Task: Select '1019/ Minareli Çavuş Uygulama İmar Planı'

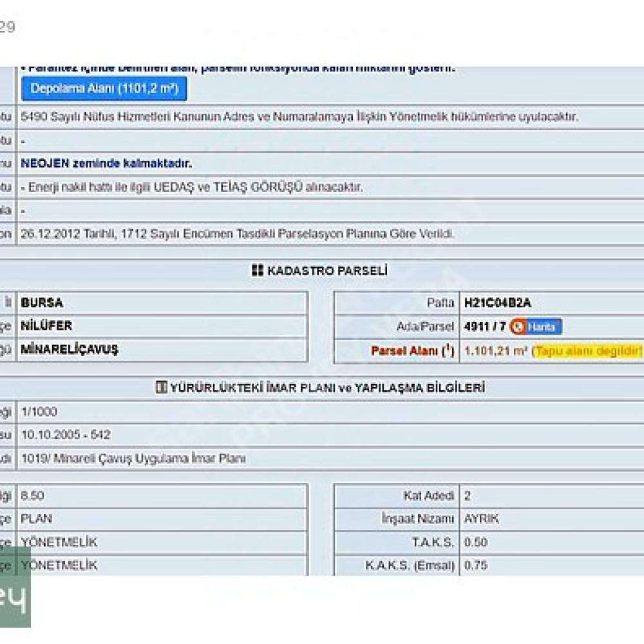Action: click(x=133, y=459)
